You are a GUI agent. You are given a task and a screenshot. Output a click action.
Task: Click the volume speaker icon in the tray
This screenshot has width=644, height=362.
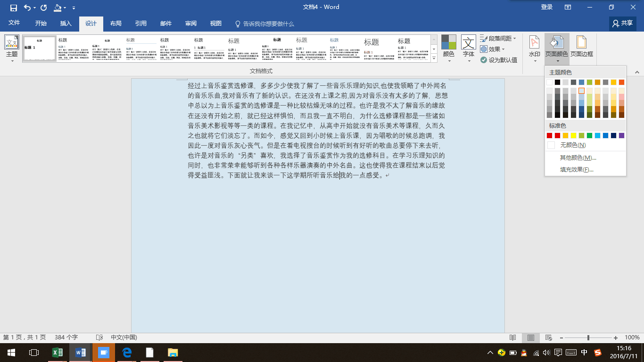(547, 353)
